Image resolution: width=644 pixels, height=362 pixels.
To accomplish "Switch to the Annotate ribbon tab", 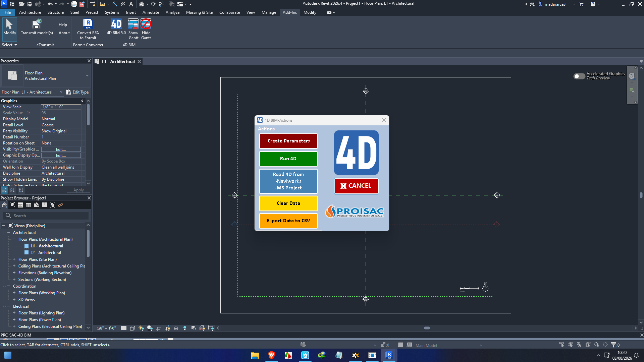I will (151, 12).
